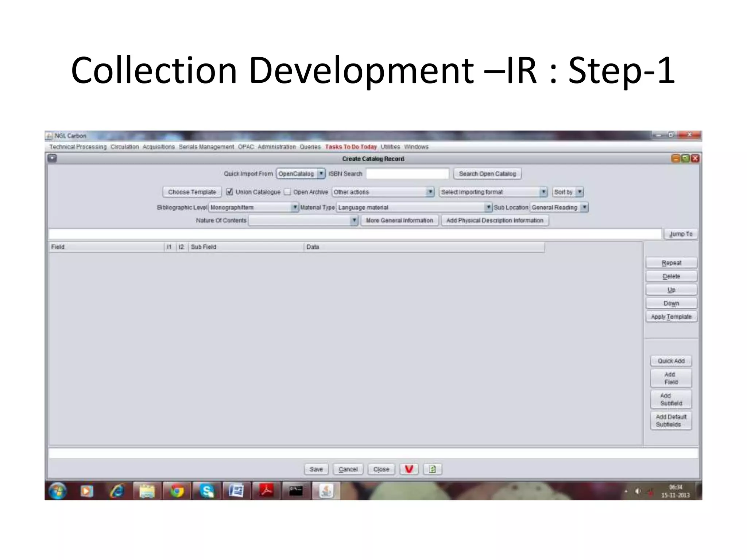Show hidden tray icons arrow

point(626,491)
